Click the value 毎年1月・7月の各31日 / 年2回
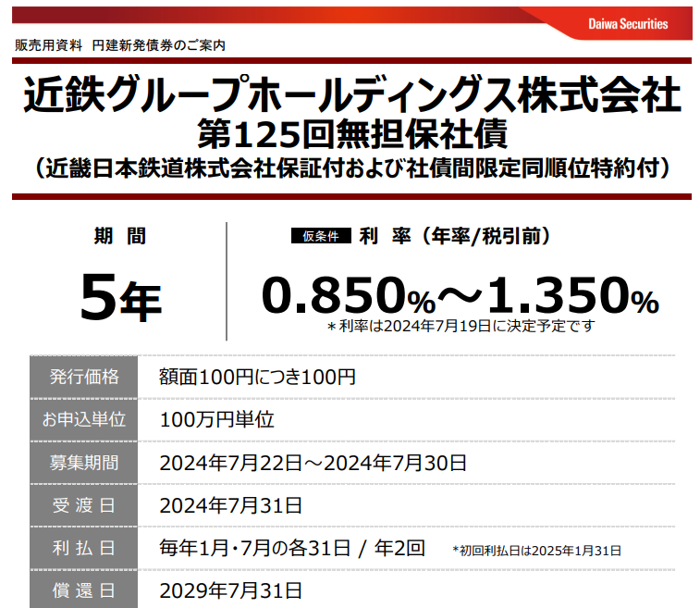Viewport: 700px width, 608px height. coord(292,548)
